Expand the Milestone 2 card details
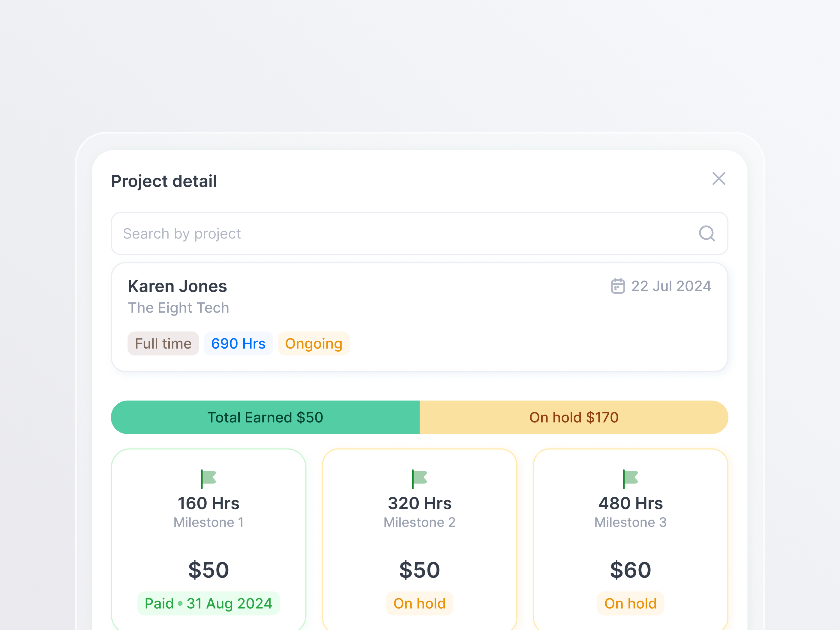This screenshot has width=840, height=630. click(419, 539)
